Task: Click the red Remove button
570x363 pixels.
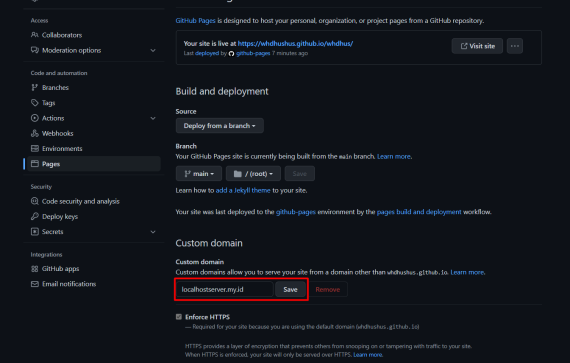Action: coord(328,290)
